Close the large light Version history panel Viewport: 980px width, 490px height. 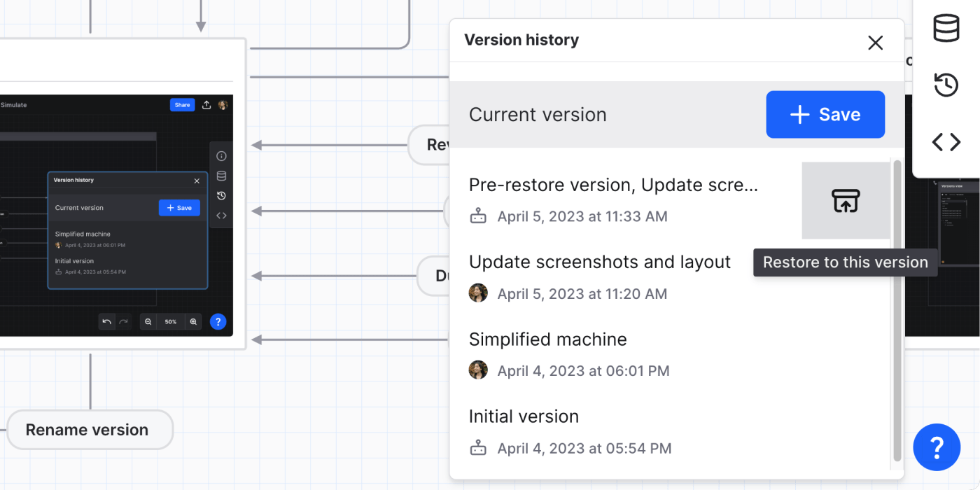click(x=875, y=43)
